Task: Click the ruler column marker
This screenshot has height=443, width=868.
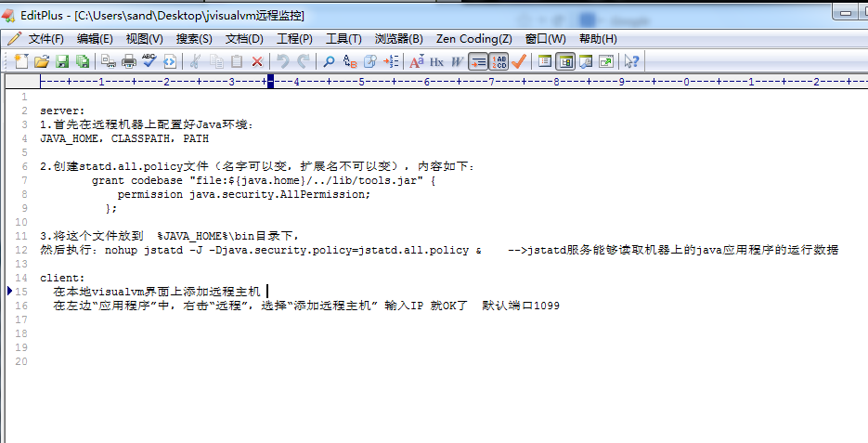Action: pyautogui.click(x=271, y=82)
